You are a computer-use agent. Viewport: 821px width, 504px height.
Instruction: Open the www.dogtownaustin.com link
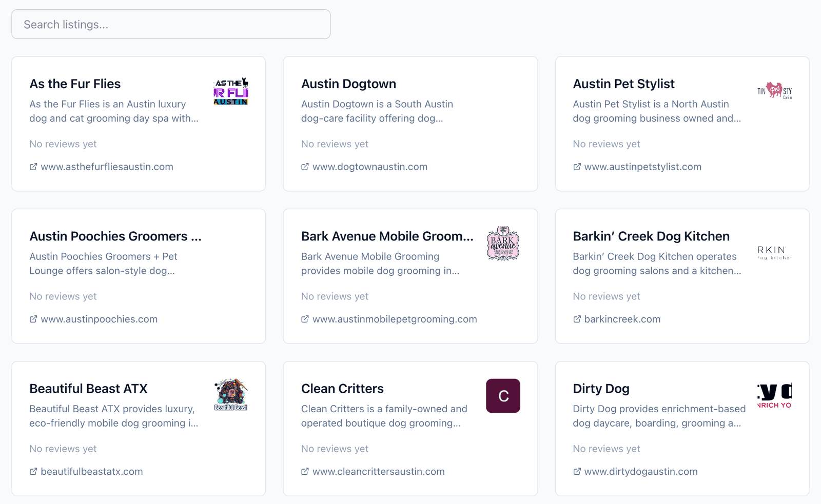369,167
